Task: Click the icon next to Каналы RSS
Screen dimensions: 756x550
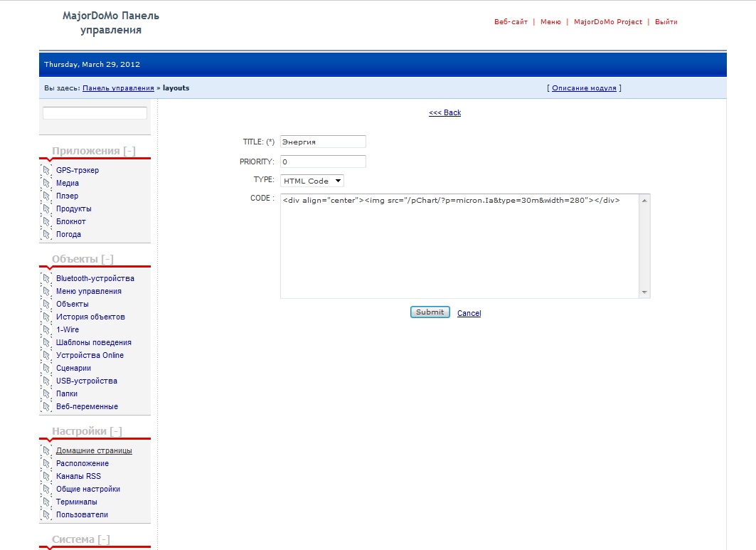Action: point(47,477)
